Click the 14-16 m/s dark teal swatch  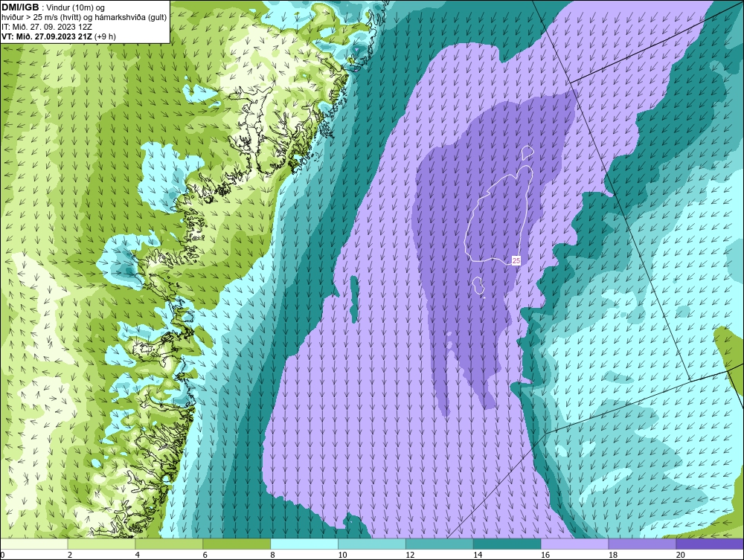[x=507, y=544]
